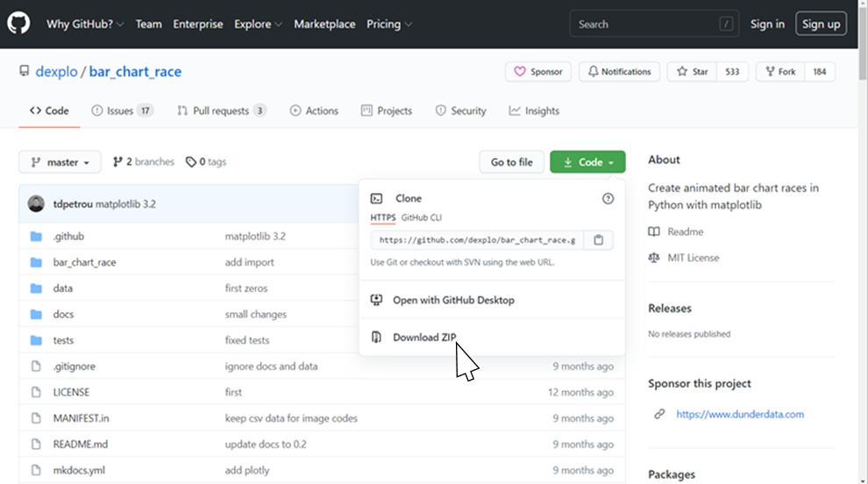Open the bar_chart_race folder icon
The height and width of the screenshot is (484, 868).
(36, 262)
